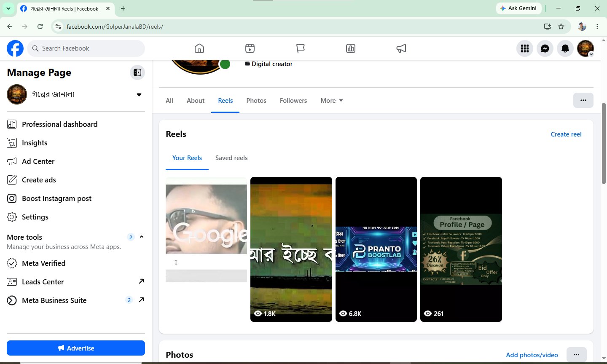This screenshot has width=607, height=364.
Task: Switch to the About tab
Action: point(196,101)
